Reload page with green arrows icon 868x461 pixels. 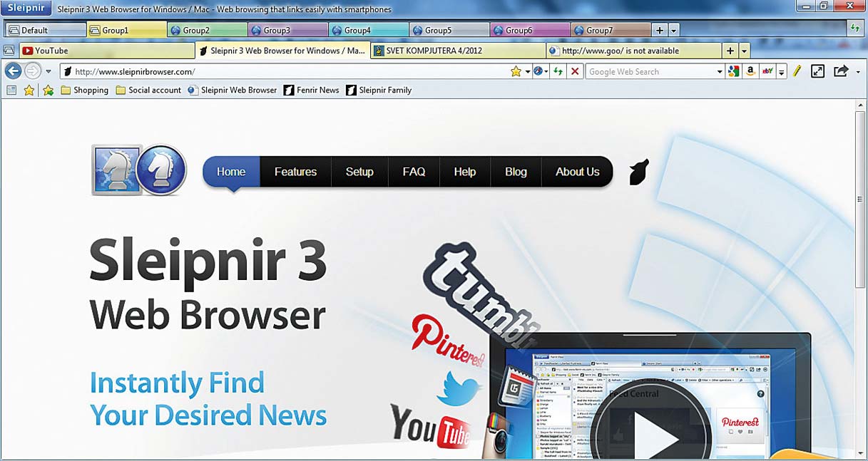click(558, 72)
